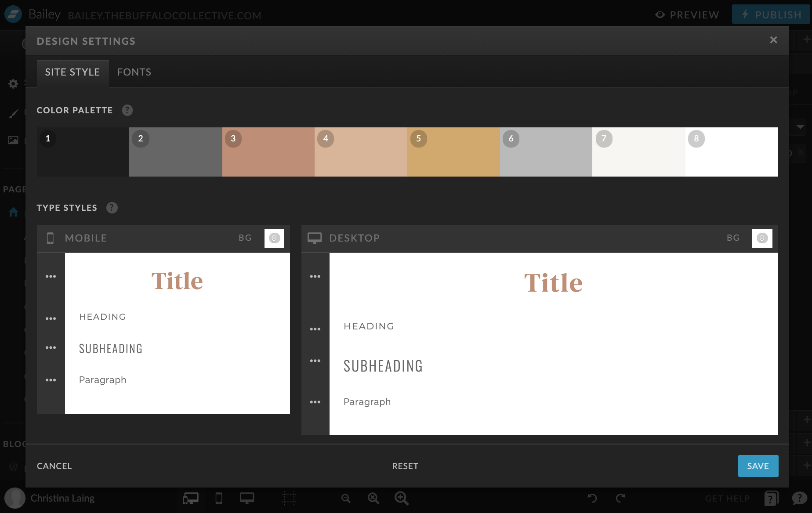Image resolution: width=812 pixels, height=513 pixels.
Task: Switch to the FONTS tab
Action: (134, 72)
